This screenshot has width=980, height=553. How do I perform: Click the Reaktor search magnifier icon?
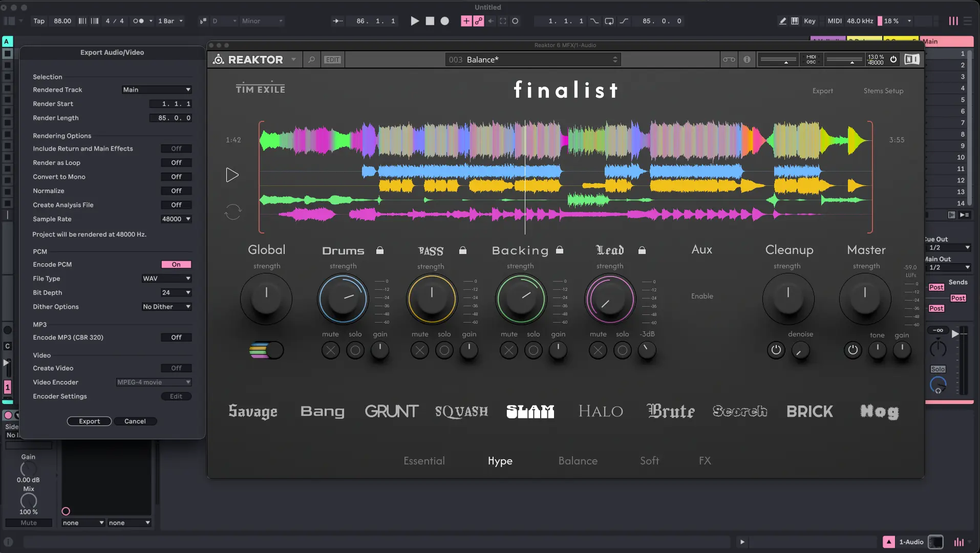(311, 60)
